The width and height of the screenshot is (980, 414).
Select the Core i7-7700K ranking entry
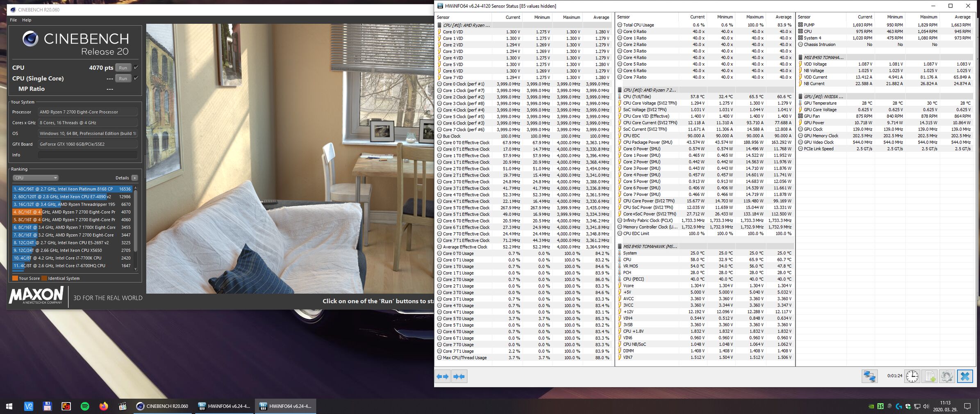[72, 258]
